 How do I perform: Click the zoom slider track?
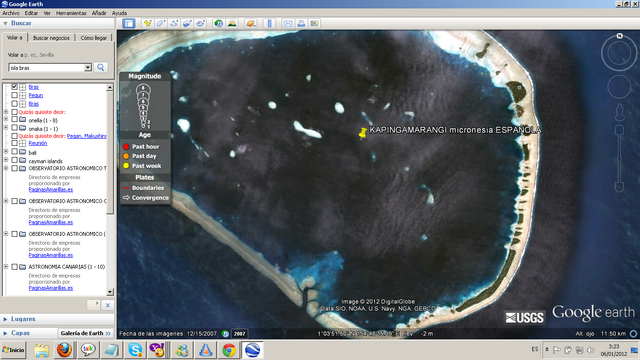[620, 159]
